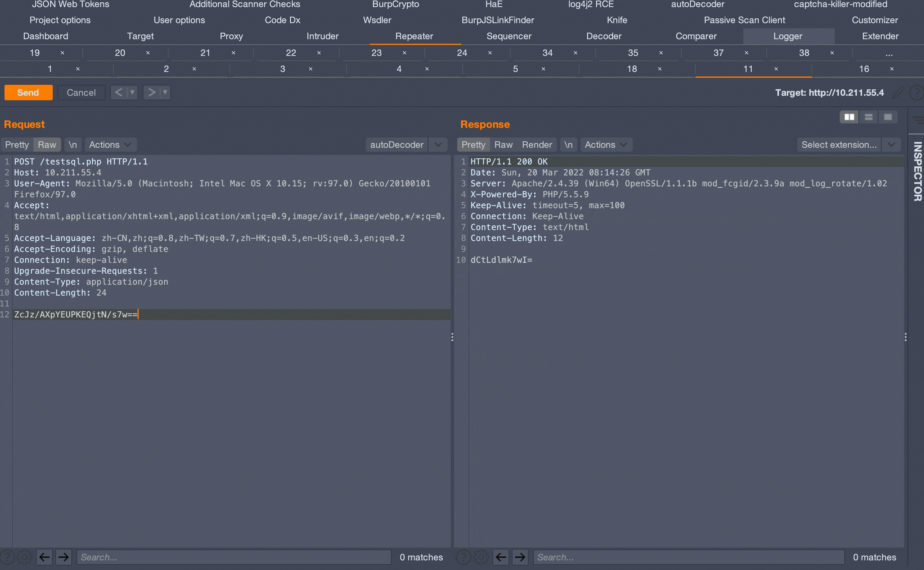Select the Pretty view for Request

click(18, 144)
